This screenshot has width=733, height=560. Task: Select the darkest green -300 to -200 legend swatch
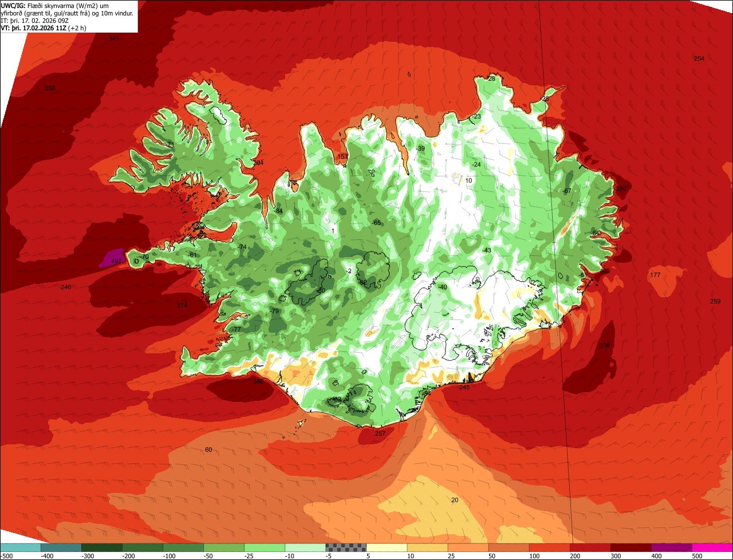pos(102,547)
